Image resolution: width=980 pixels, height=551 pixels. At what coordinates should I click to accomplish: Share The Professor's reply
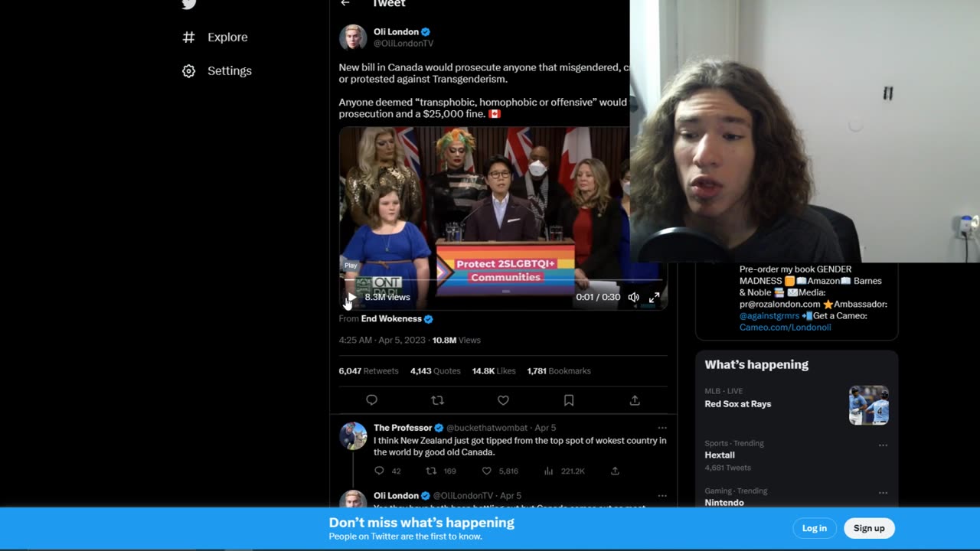pos(615,471)
